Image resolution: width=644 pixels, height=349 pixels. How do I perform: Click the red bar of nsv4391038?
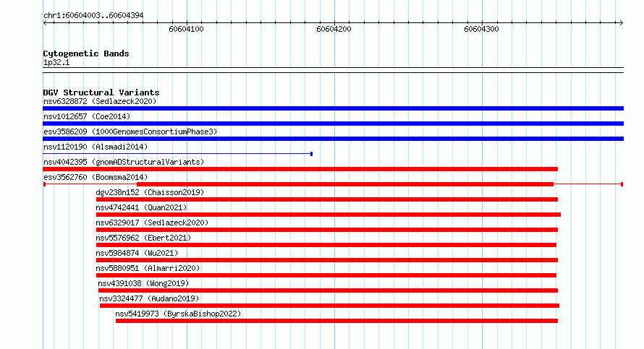[329, 290]
